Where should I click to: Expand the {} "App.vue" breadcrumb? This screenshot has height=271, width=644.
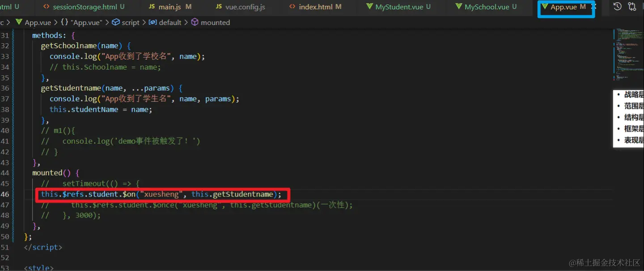click(81, 22)
